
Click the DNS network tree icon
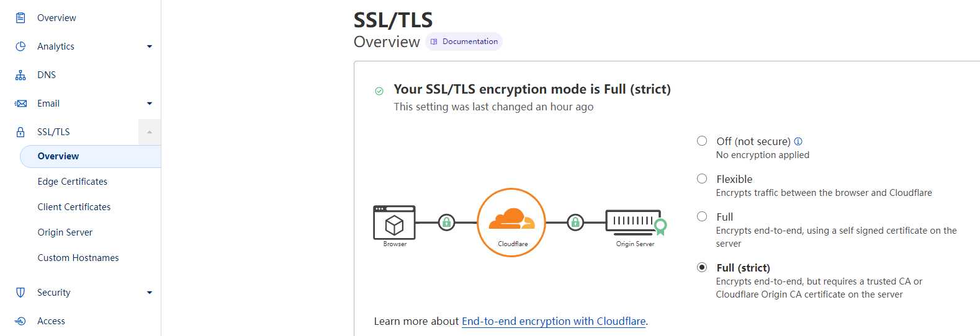click(20, 75)
